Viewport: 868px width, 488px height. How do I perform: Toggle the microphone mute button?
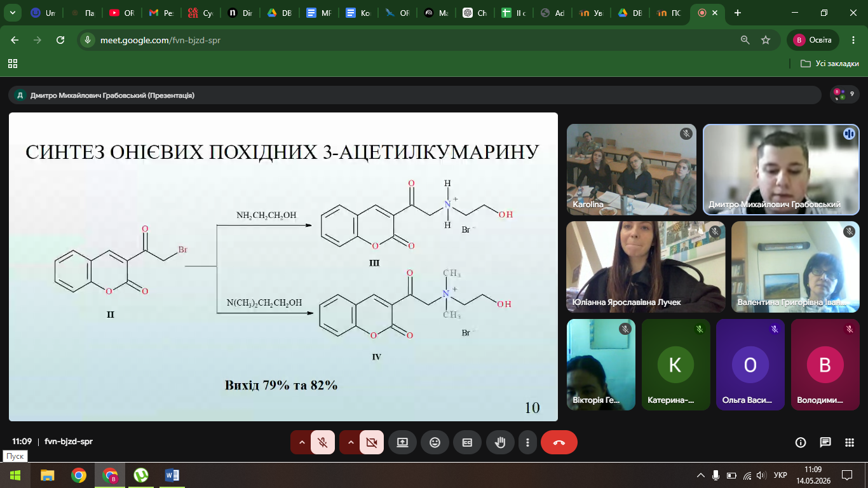pyautogui.click(x=323, y=442)
